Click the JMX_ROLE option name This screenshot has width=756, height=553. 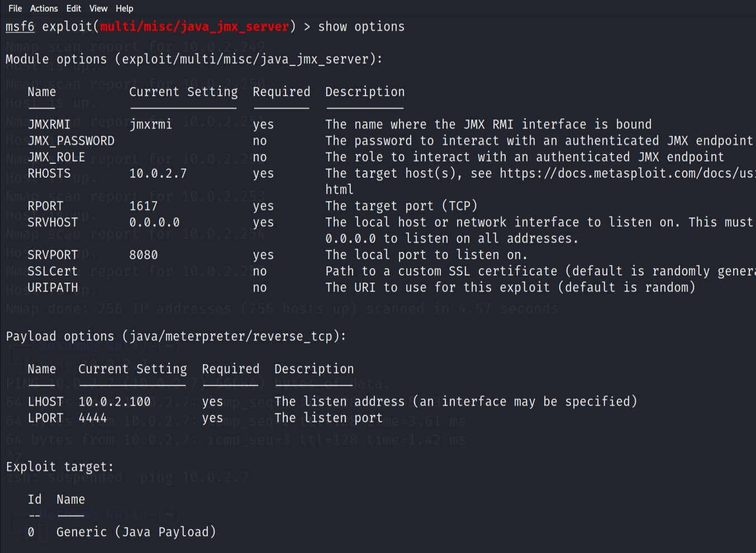tap(56, 157)
